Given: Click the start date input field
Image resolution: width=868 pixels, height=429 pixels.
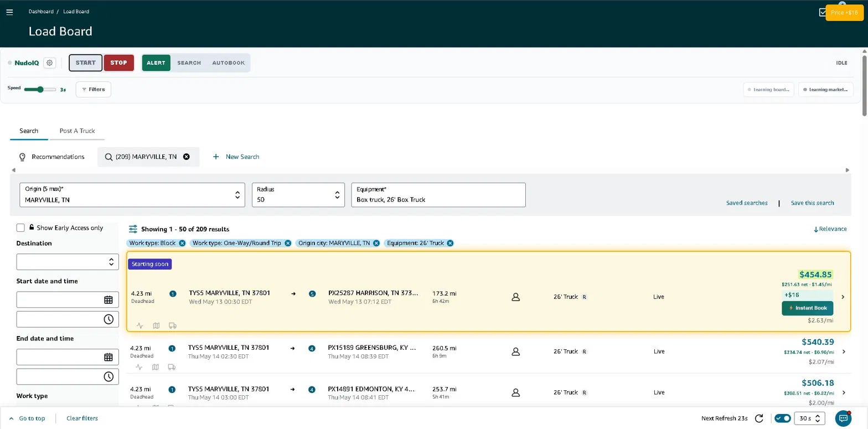Looking at the screenshot, I should click(x=68, y=299).
